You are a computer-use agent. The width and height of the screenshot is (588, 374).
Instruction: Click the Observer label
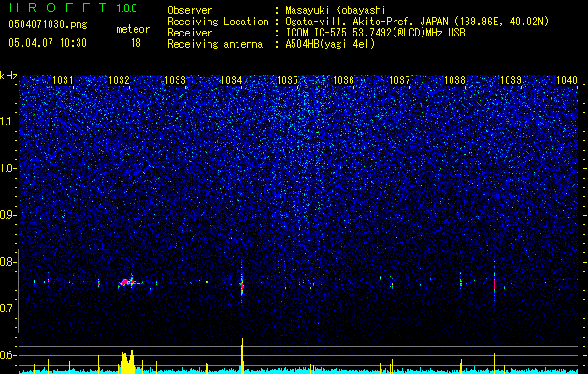pos(190,10)
